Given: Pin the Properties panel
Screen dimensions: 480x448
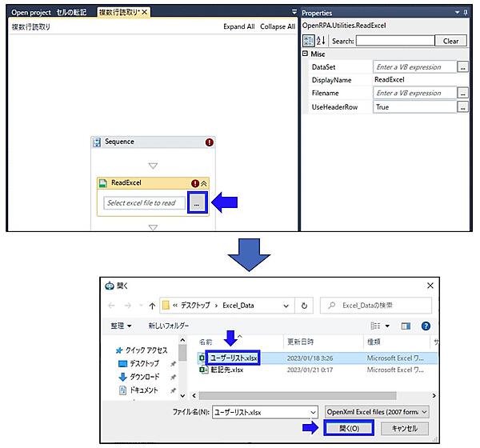Looking at the screenshot, I should tap(466, 12).
